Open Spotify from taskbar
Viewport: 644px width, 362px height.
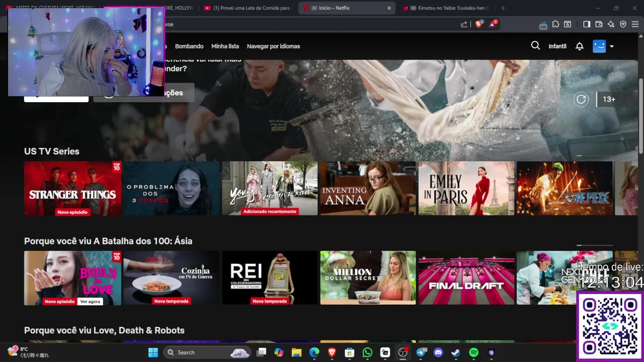473,352
